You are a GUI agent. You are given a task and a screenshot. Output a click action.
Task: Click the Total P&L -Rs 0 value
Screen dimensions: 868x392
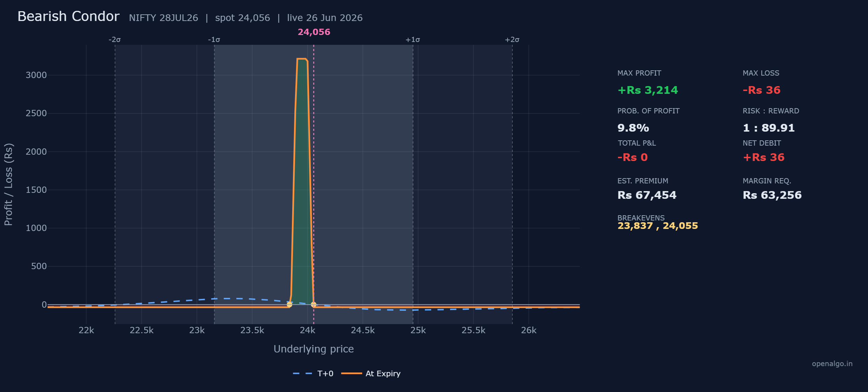(x=632, y=157)
